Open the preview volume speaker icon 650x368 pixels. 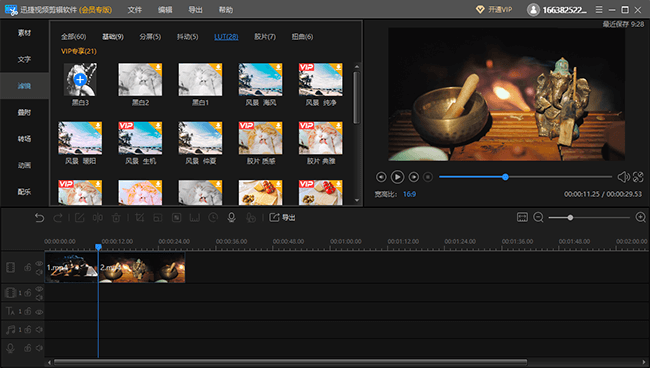[623, 177]
